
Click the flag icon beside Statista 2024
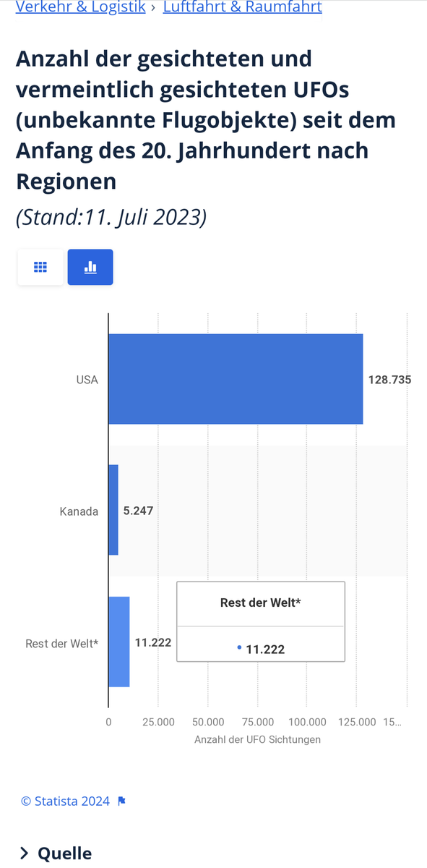[x=122, y=801]
